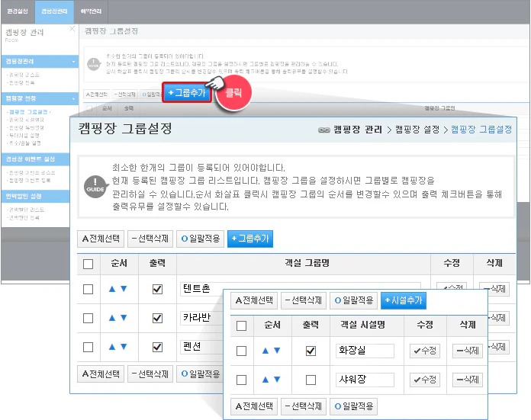Click O일괄적용 above 객실 시설명 table
Viewport: 531px width, 420px height.
click(353, 300)
